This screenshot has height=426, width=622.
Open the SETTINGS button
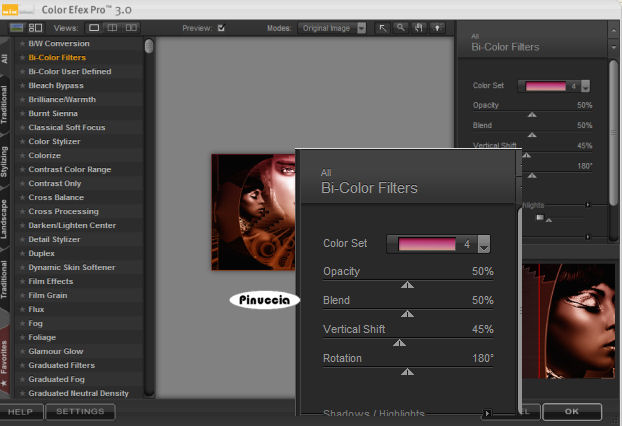(x=80, y=412)
